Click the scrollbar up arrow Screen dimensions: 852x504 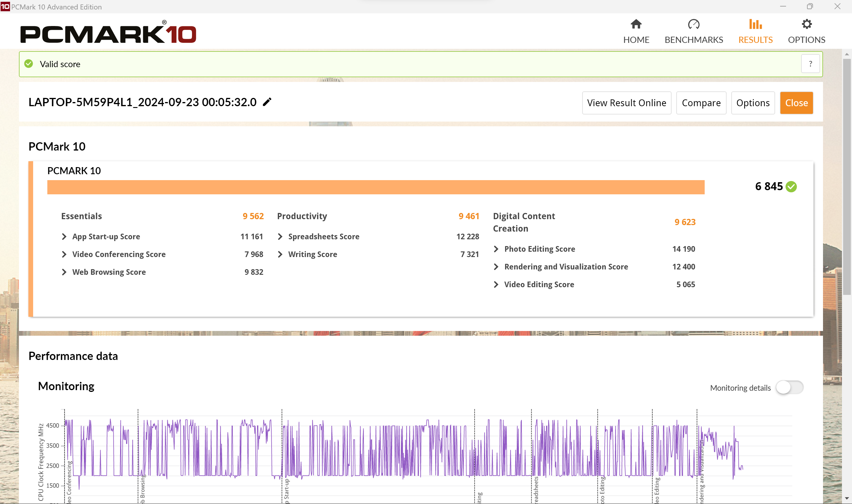coord(847,54)
